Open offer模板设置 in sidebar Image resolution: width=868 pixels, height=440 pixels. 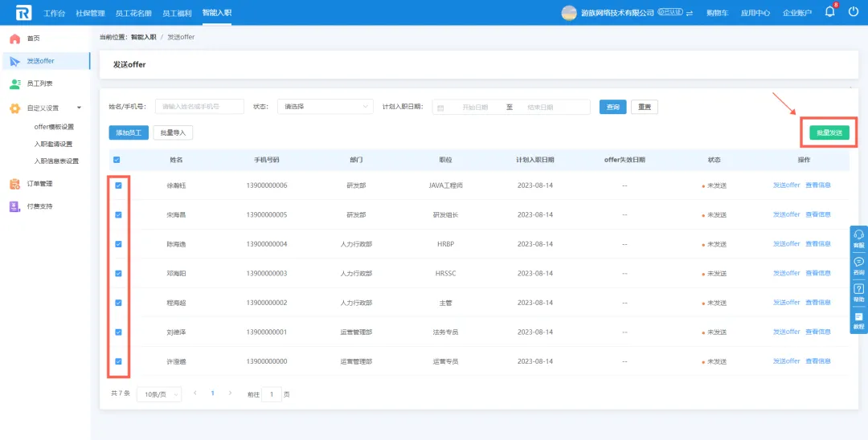pyautogui.click(x=54, y=127)
